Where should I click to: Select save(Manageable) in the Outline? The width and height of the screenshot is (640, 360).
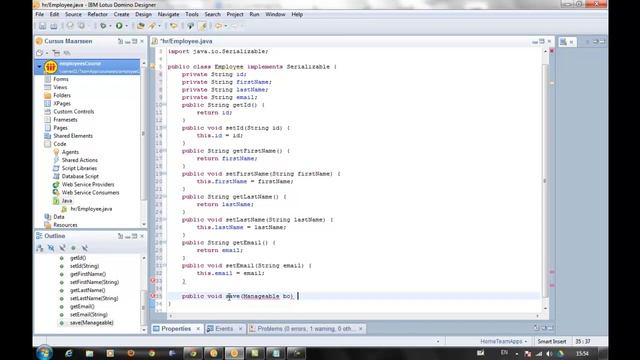pyautogui.click(x=91, y=323)
